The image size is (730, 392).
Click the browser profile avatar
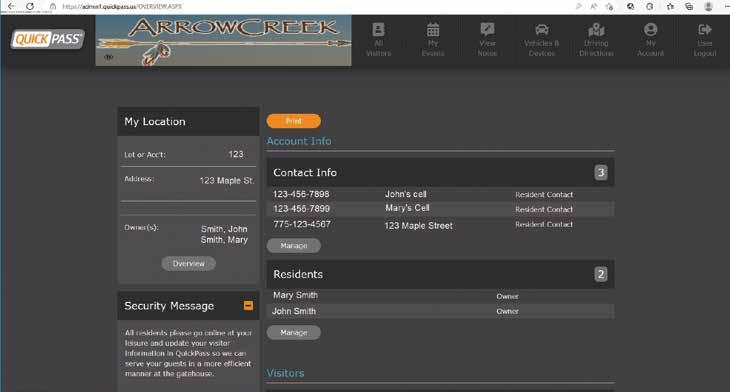point(709,7)
